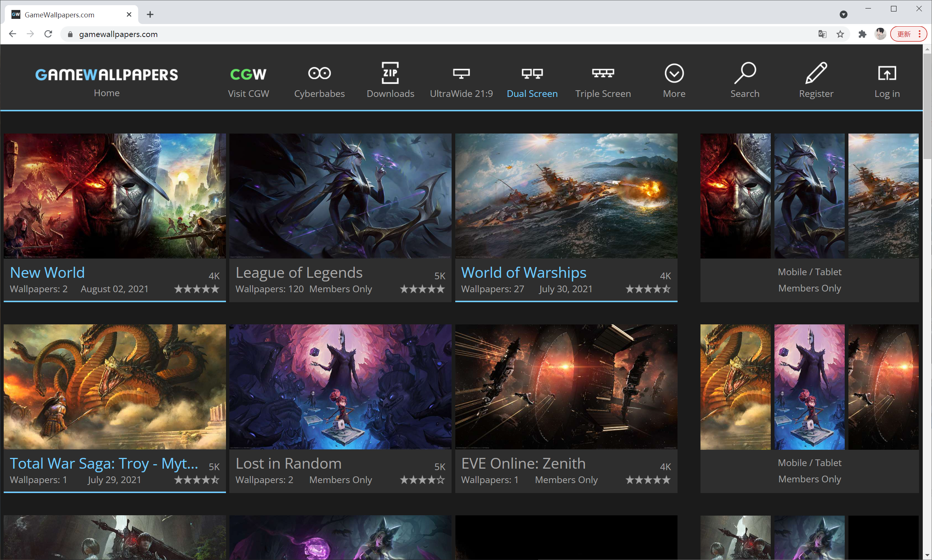Click the 5K label on League of Legends

(x=440, y=276)
